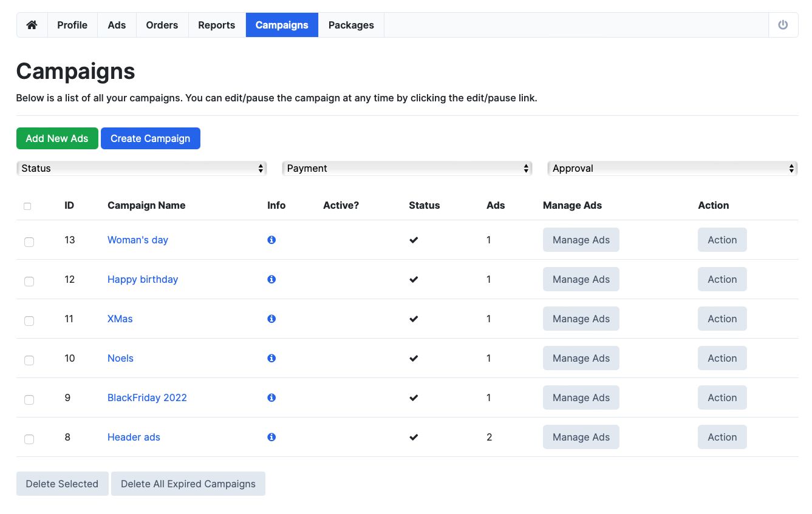The width and height of the screenshot is (812, 514).
Task: Open Action menu for Happy birthday
Action: pyautogui.click(x=722, y=279)
